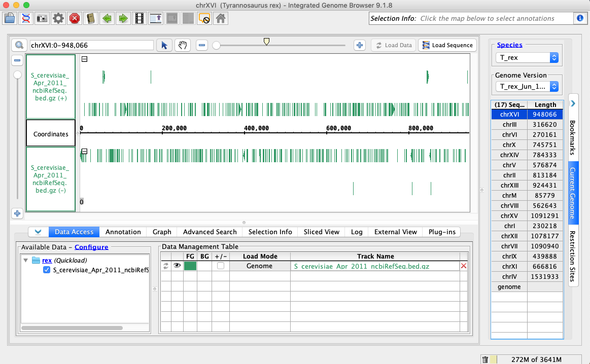Viewport: 590px width, 364px height.
Task: Zoom in vertically with left plus button
Action: (x=17, y=213)
